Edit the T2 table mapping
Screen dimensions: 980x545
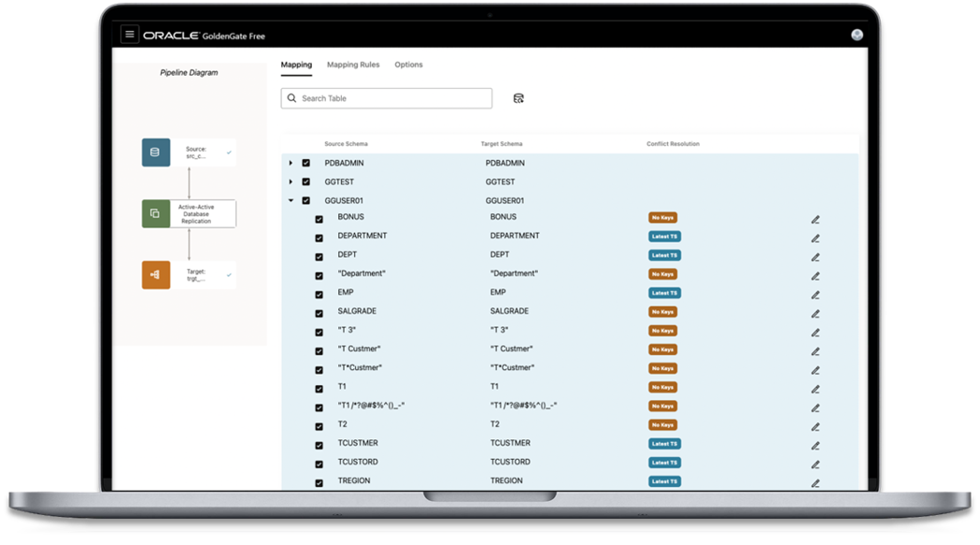click(815, 426)
